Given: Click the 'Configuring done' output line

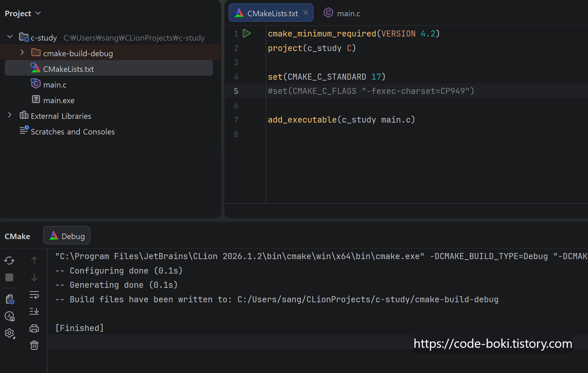Looking at the screenshot, I should [x=119, y=270].
